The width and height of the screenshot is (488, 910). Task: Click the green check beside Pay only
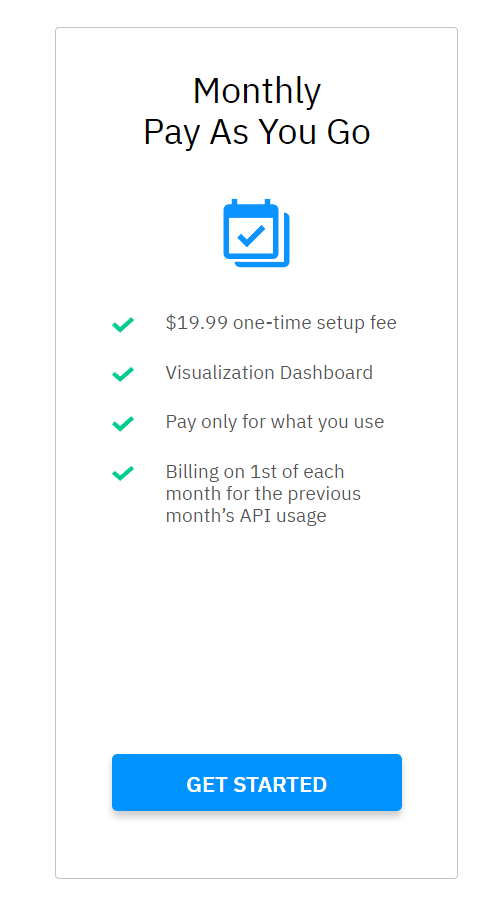(123, 424)
